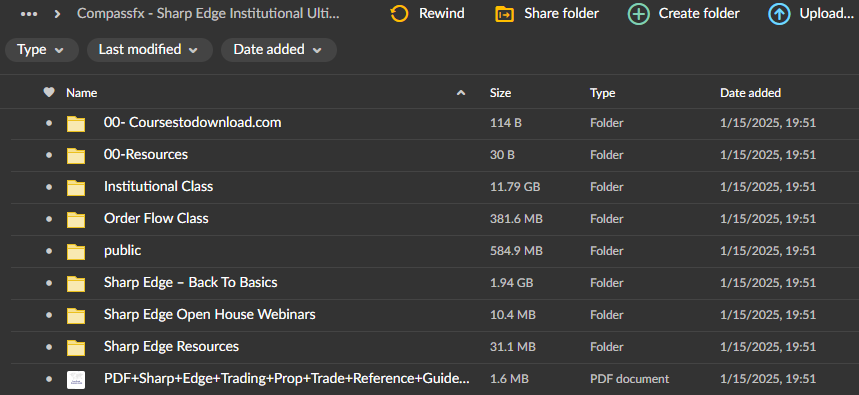The width and height of the screenshot is (859, 395).
Task: Click the Compassfx - Sharp Edge Institutional breadcrumb
Action: pos(208,14)
